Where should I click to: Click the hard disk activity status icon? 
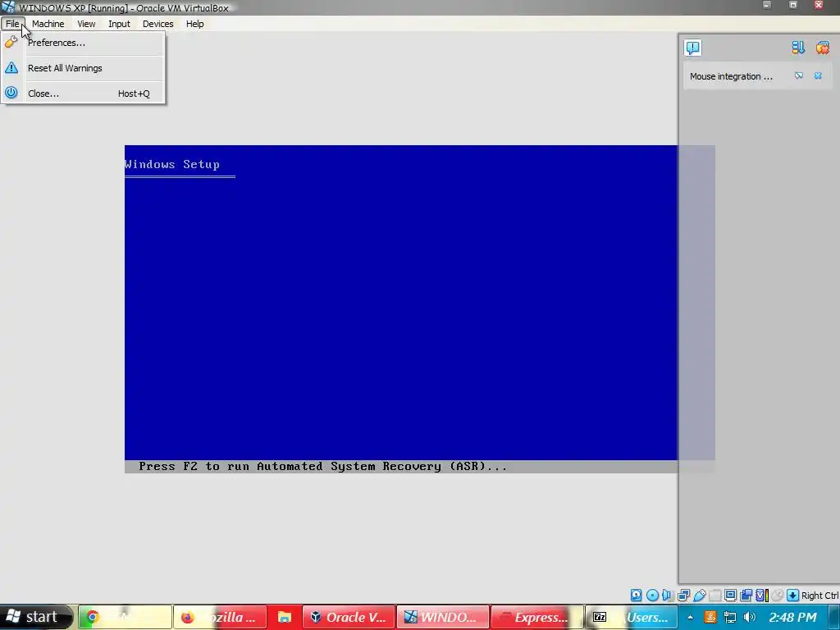636,596
